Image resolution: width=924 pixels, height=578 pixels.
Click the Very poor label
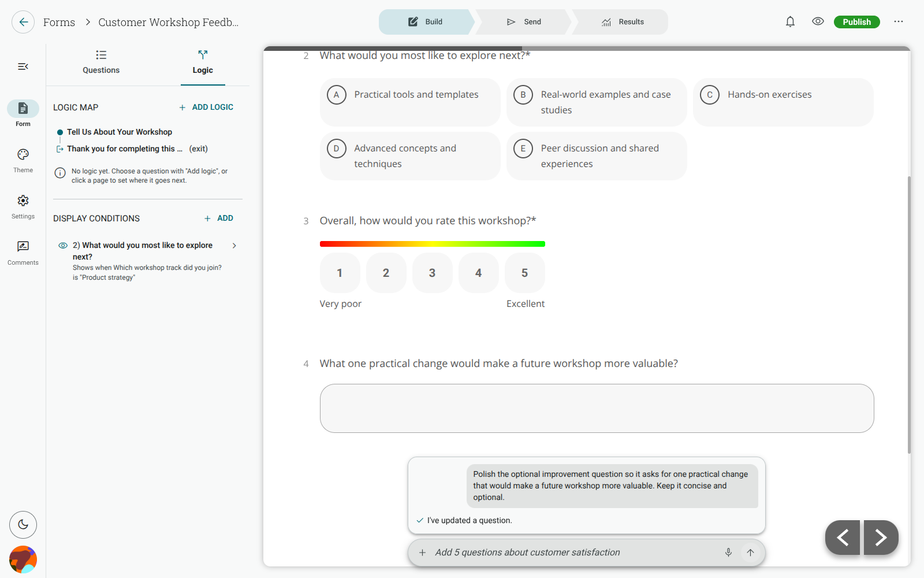pyautogui.click(x=341, y=304)
